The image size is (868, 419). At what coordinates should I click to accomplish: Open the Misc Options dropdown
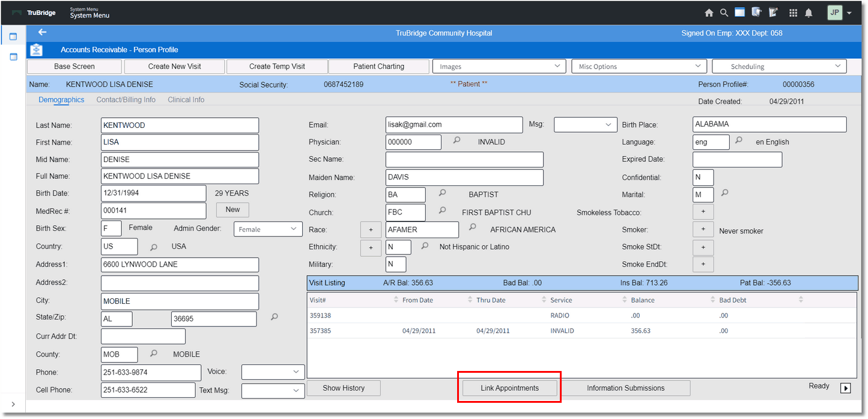[x=639, y=66]
